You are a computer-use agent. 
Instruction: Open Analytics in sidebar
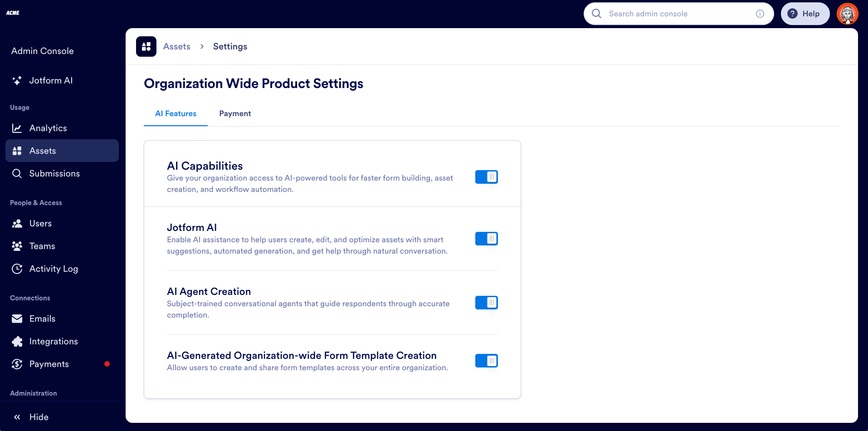(x=62, y=128)
